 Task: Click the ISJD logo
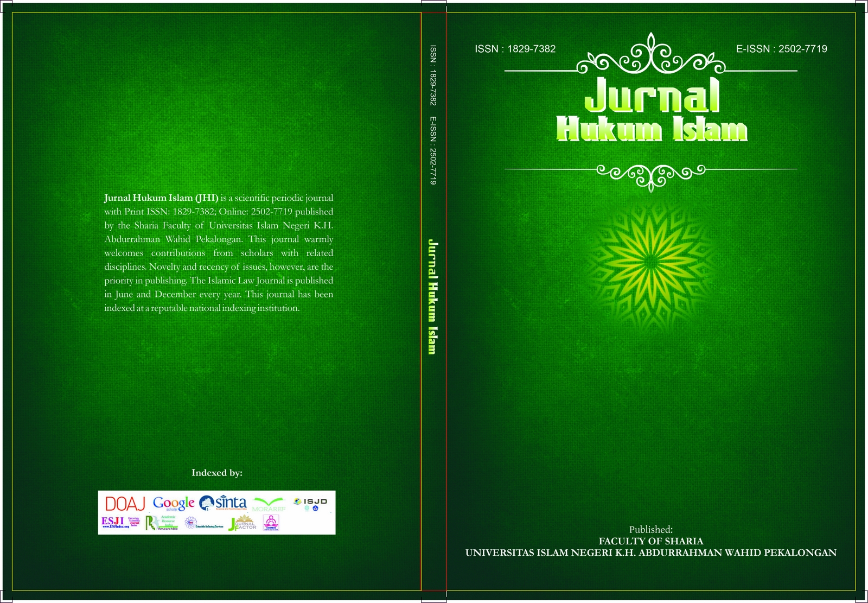[x=310, y=503]
